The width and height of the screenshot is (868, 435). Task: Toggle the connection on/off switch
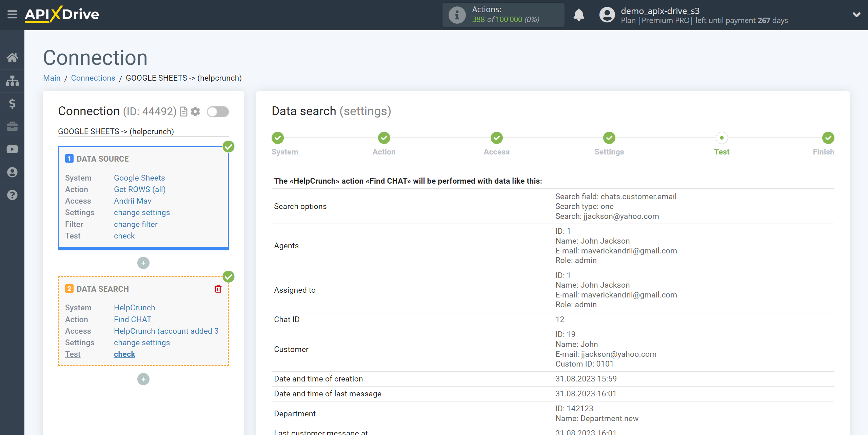[218, 111]
